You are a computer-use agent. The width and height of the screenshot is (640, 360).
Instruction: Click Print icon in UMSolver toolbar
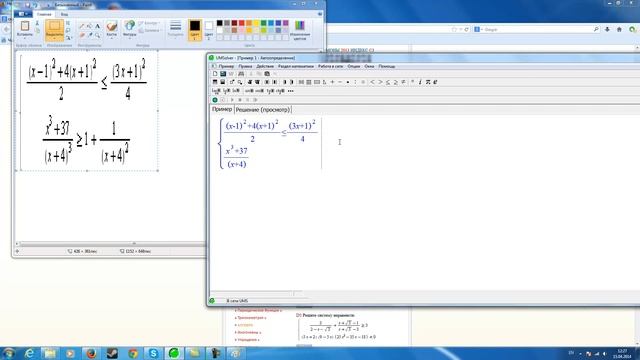tap(241, 74)
